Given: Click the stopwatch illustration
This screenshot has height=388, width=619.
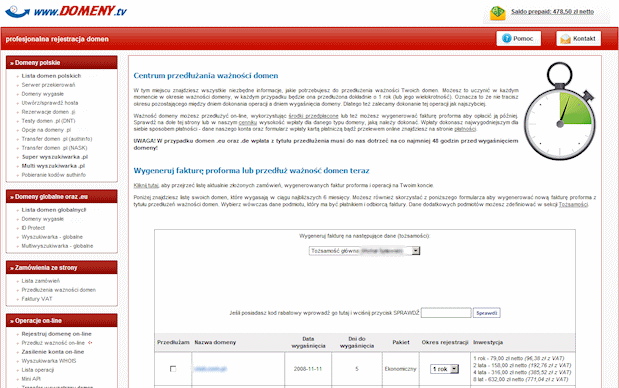Looking at the screenshot, I should coord(559,111).
